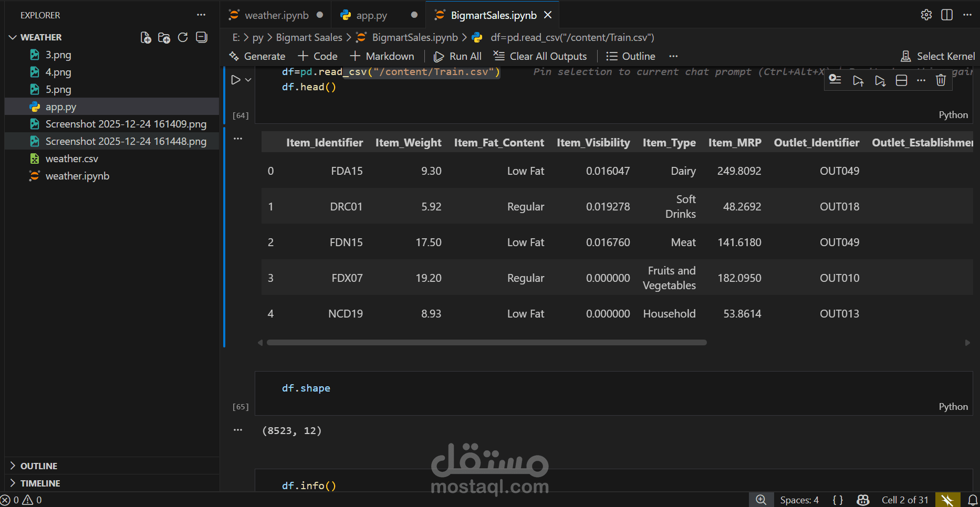Open the notebook toolbar overflow menu
Screen dimensions: 980x507
coord(673,56)
